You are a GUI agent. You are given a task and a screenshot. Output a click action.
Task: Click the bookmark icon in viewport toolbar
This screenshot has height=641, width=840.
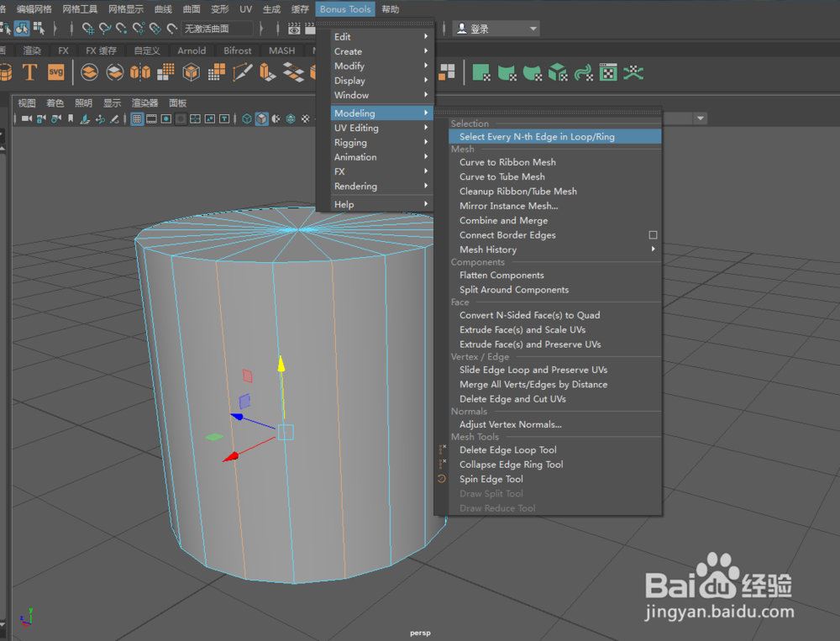pyautogui.click(x=71, y=118)
